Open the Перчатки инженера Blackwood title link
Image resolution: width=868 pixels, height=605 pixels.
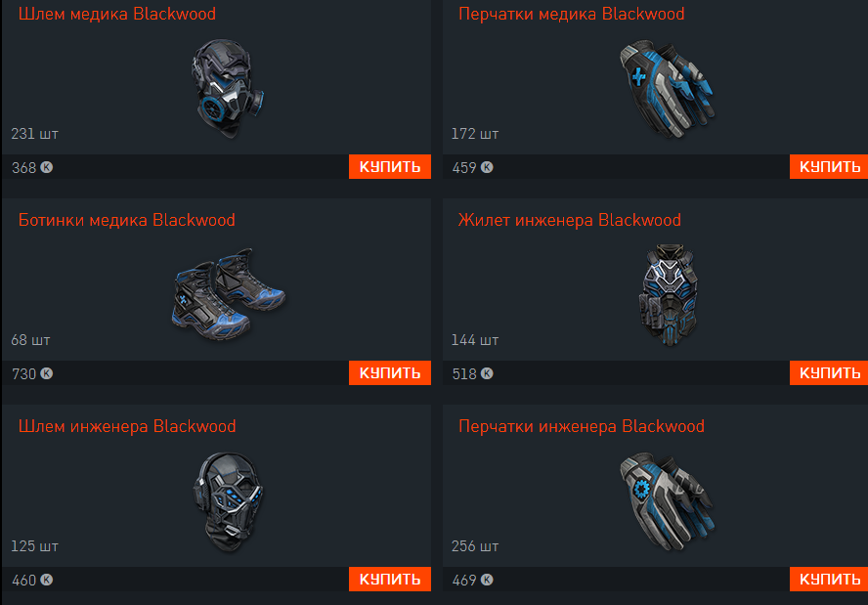(582, 426)
